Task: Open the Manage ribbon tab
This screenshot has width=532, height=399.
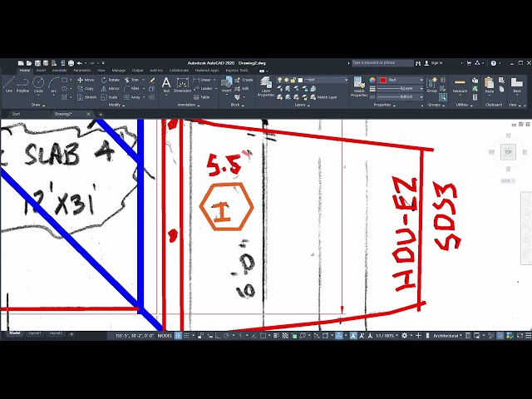Action: [118, 71]
